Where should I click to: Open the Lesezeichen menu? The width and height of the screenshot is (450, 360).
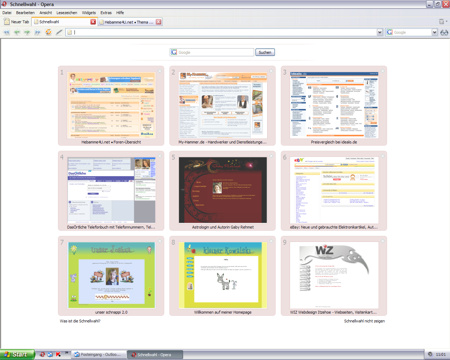pyautogui.click(x=67, y=12)
